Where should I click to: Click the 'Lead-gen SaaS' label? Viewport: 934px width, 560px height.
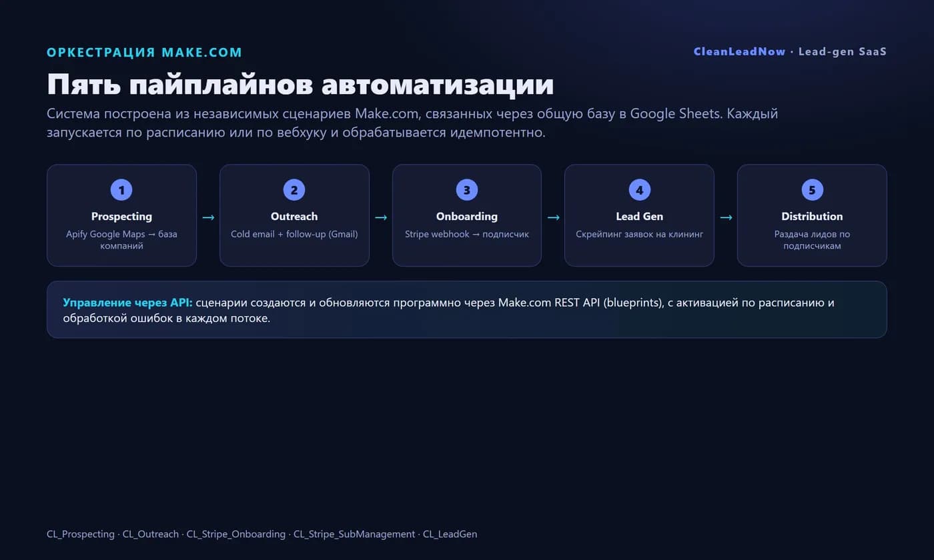(842, 51)
